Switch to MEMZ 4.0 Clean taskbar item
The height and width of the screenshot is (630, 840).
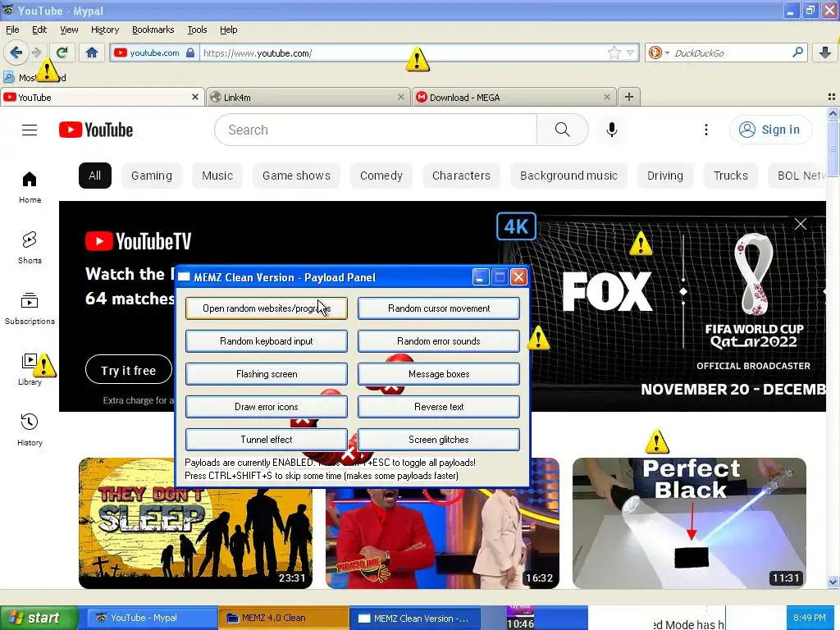tap(283, 618)
